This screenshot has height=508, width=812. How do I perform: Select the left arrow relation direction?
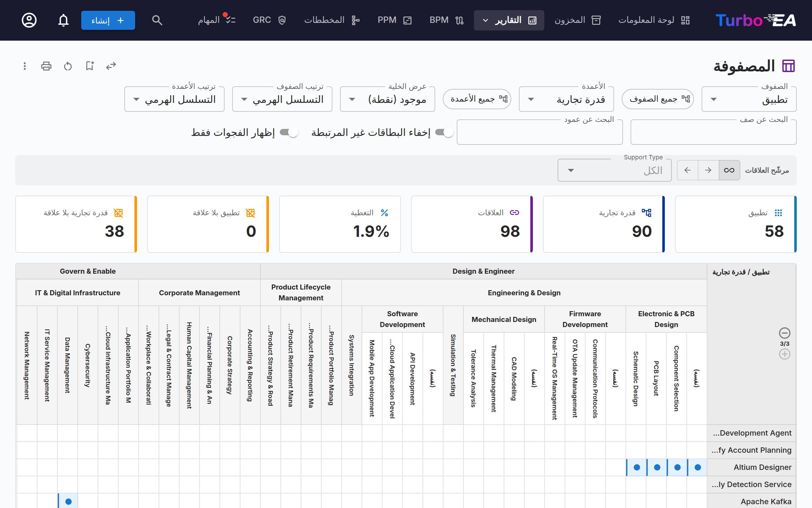point(688,170)
